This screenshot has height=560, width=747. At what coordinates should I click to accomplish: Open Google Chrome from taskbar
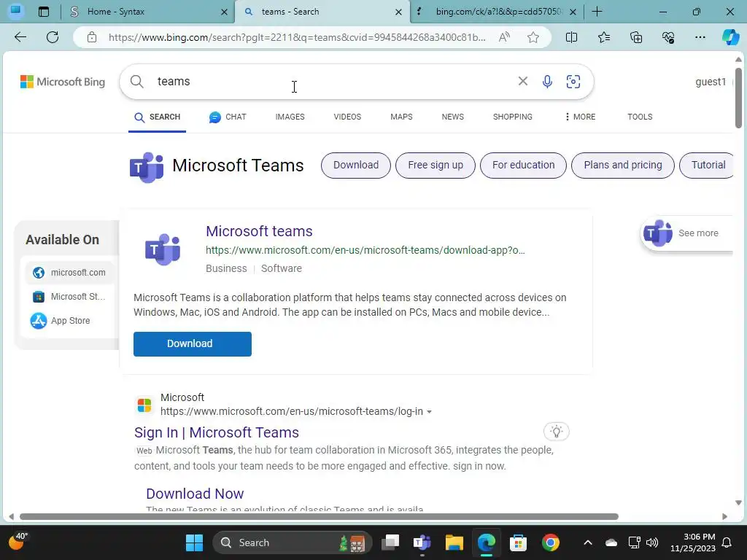coord(550,542)
